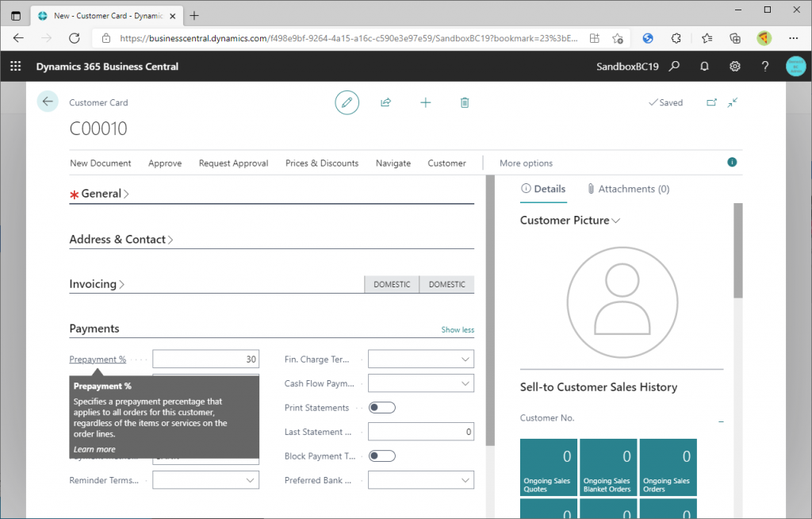Open browser favorites list icon
This screenshot has width=812, height=519.
[707, 38]
